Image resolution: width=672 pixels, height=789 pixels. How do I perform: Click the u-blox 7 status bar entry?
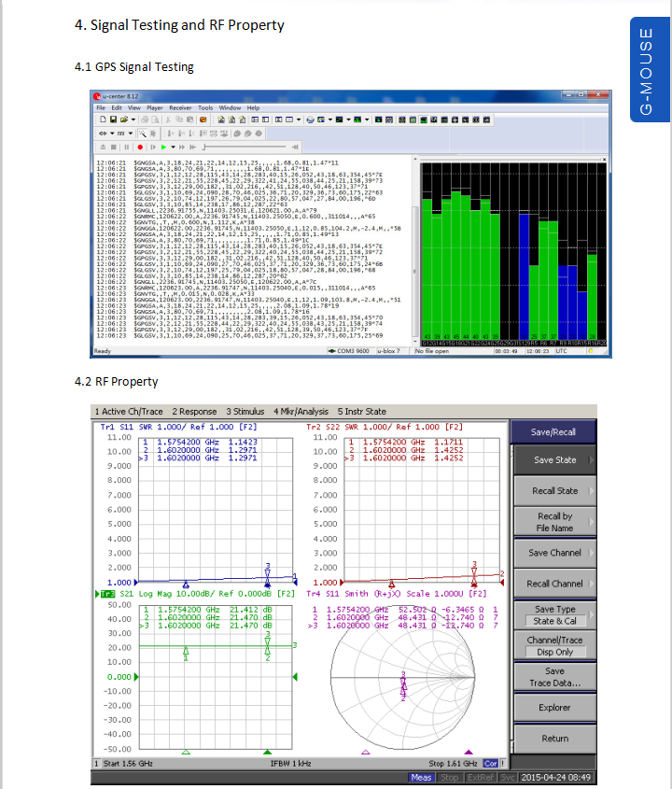point(388,351)
